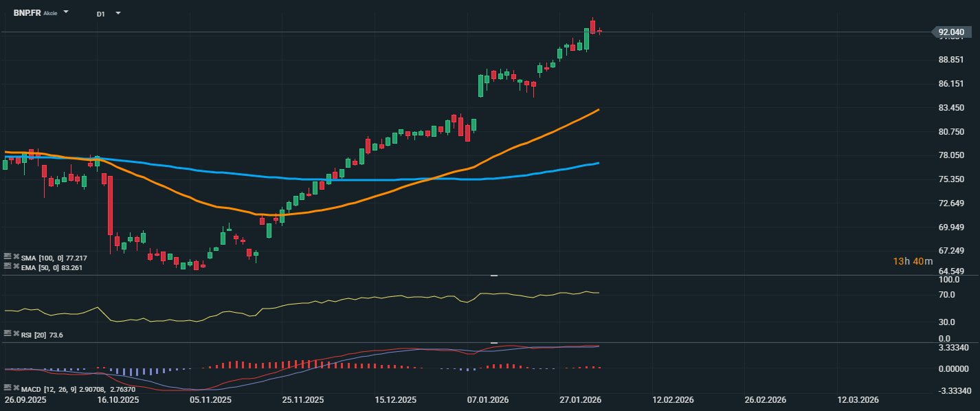Screen dimensions: 980x411
Task: Click the BNP.FR symbol name
Action: [27, 13]
